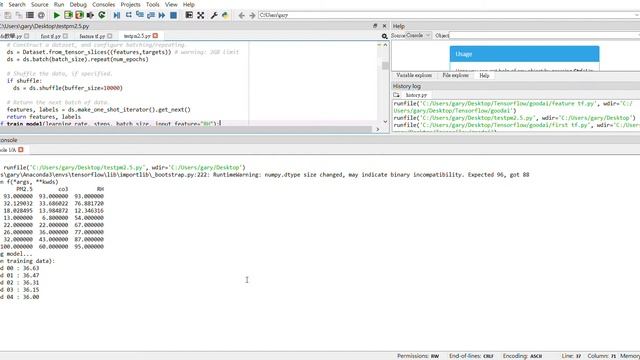Click editor scrollbar down arrow
The width and height of the screenshot is (640, 360).
385,122
